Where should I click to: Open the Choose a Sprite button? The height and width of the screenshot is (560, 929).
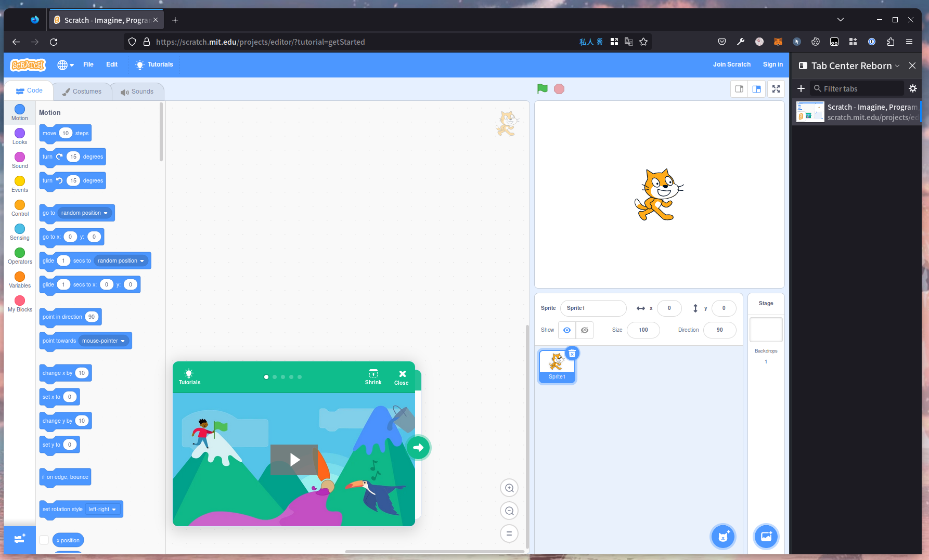(x=723, y=536)
